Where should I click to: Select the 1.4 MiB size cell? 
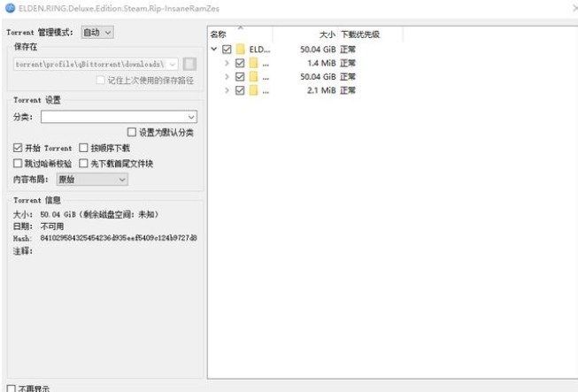(321, 63)
